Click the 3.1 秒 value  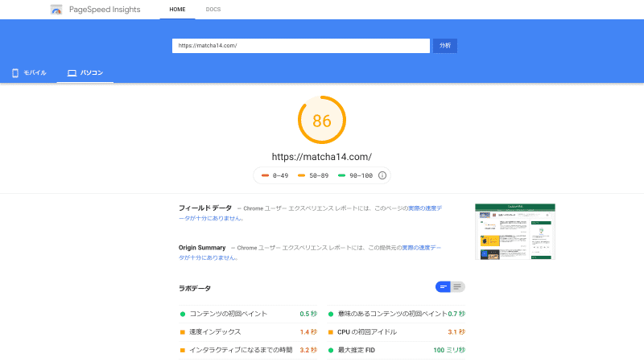(x=456, y=332)
